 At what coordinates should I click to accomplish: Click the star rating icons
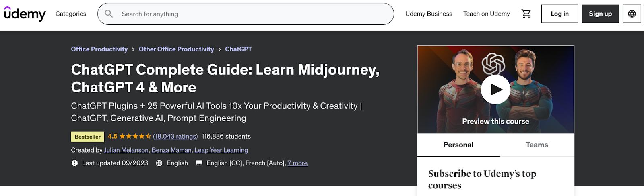(135, 137)
